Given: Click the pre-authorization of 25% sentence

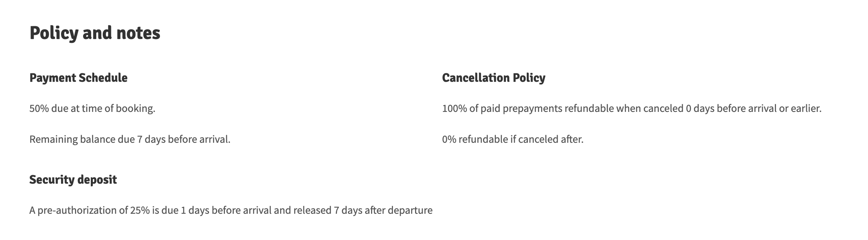Looking at the screenshot, I should (231, 210).
